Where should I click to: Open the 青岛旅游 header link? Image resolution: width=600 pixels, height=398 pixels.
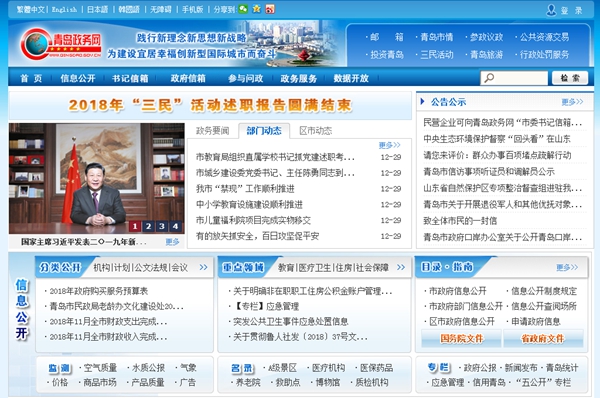tap(486, 55)
